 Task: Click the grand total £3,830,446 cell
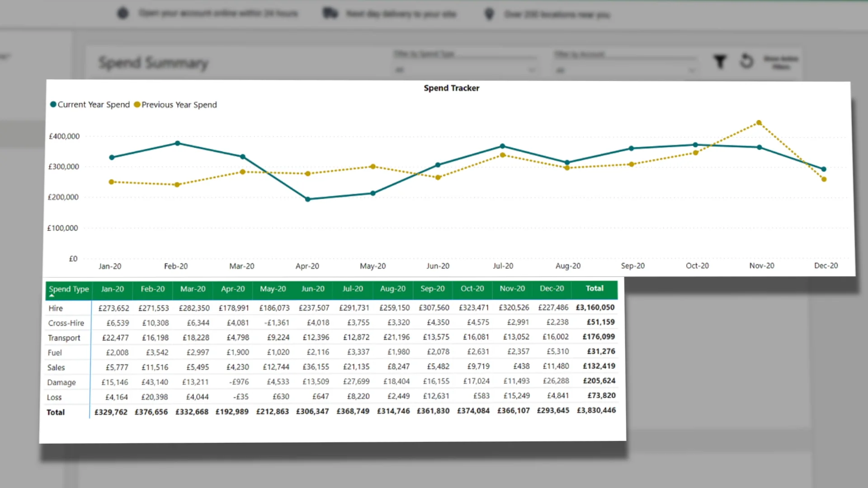596,410
